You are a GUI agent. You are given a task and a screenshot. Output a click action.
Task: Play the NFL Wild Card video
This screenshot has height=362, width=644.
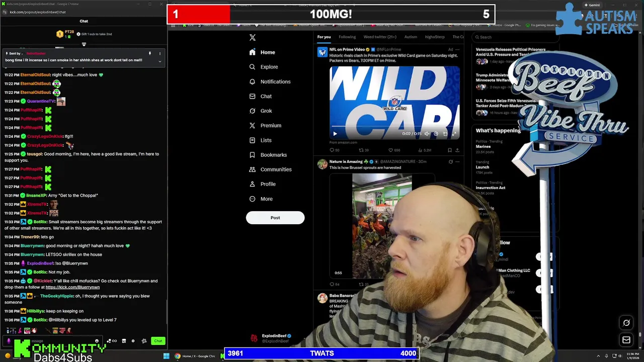335,134
